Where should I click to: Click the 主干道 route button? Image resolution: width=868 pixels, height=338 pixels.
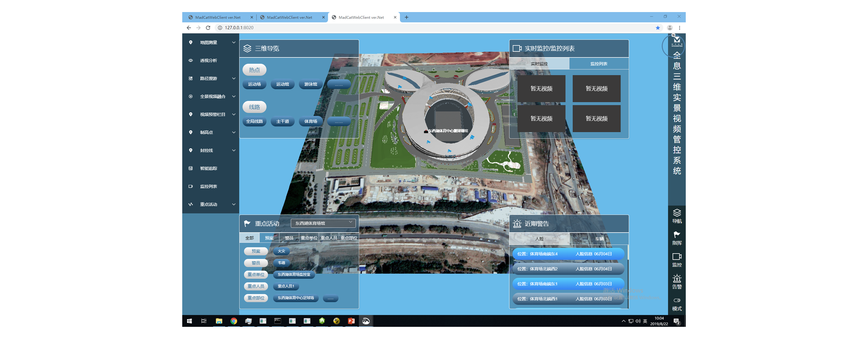point(282,121)
